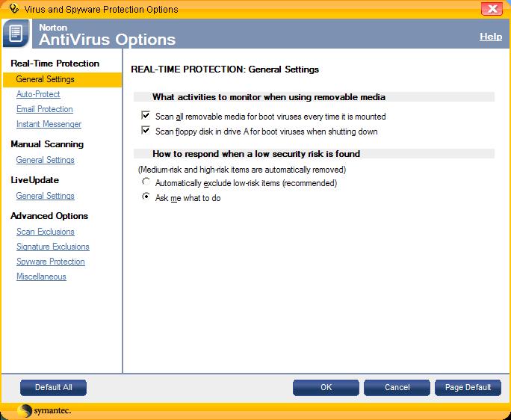Screen dimensions: 511x420
Task: Select Real-Time Protection General Settings page
Action: click(x=62, y=79)
